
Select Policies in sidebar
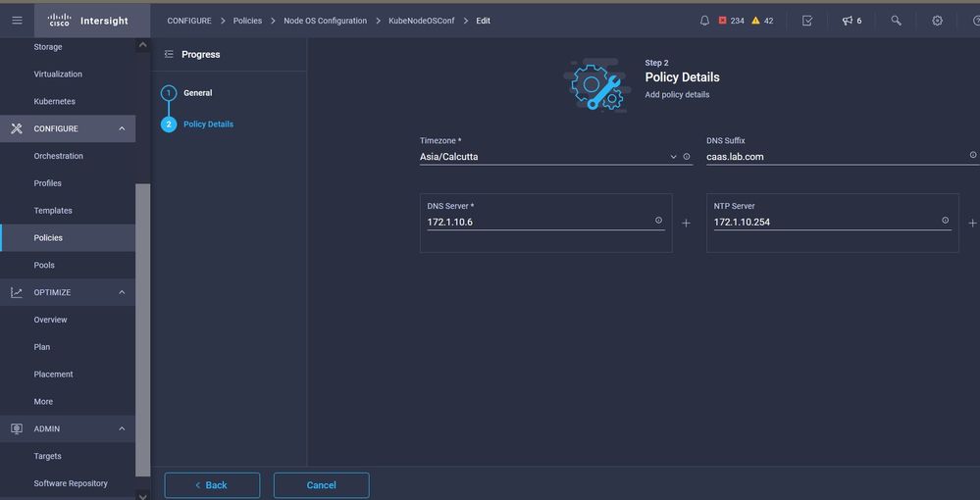point(48,238)
